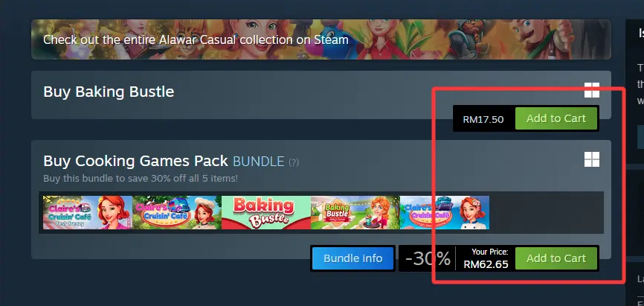Open the Alawar Casual collection banner
This screenshot has width=644, height=306.
321,39
